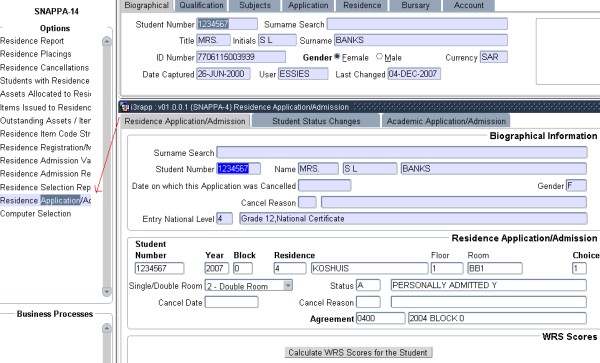Select Computer Selection in the Options list
This screenshot has height=363, width=600.
point(36,214)
